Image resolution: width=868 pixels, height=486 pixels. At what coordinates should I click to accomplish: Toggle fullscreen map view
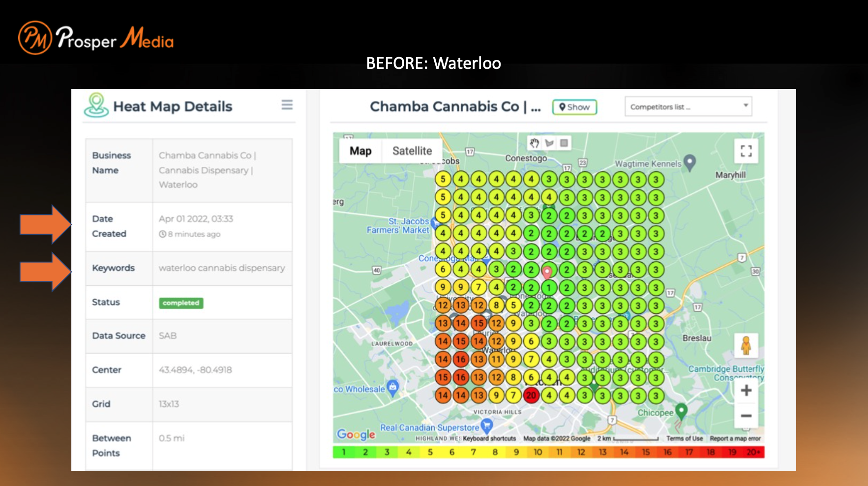(x=746, y=151)
